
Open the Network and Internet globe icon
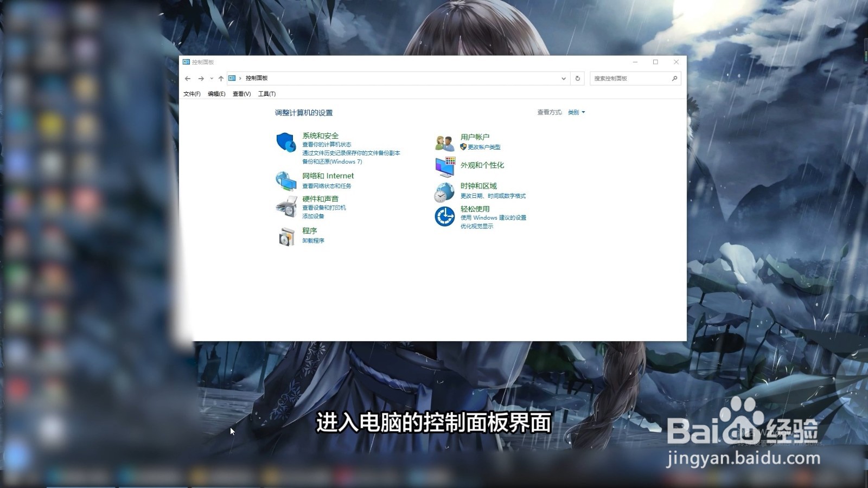pyautogui.click(x=286, y=181)
